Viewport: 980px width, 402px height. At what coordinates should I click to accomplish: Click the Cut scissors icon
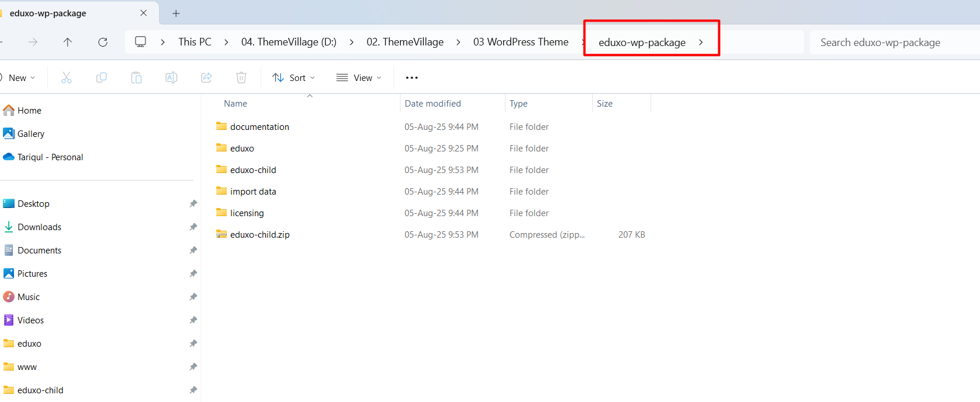[x=66, y=77]
